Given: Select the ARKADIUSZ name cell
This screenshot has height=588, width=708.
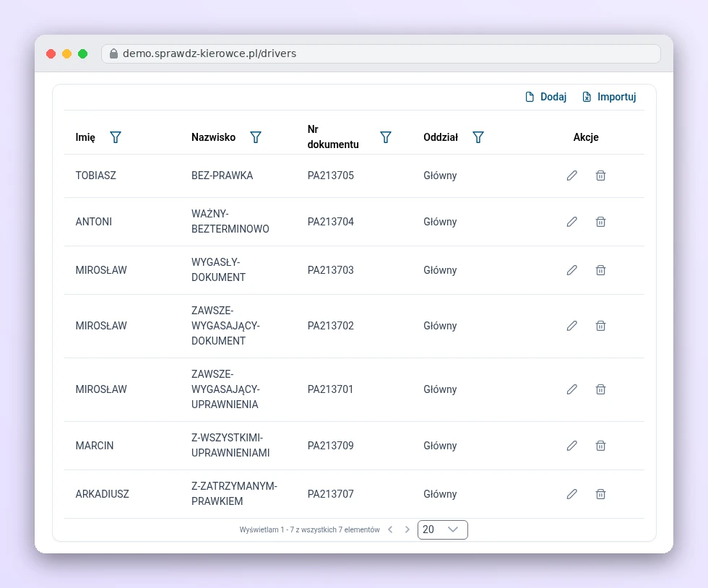Looking at the screenshot, I should 102,494.
